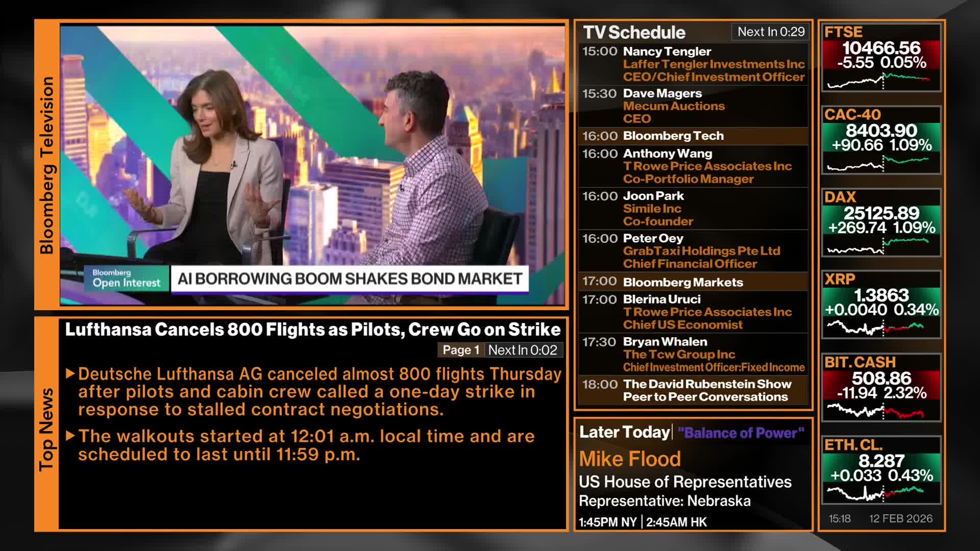Click the first news bullet arrow

pos(71,374)
